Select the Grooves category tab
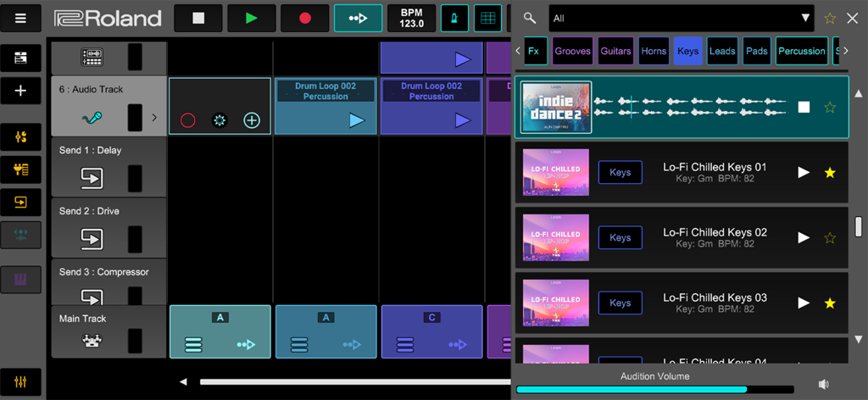This screenshot has width=868, height=400. 572,51
